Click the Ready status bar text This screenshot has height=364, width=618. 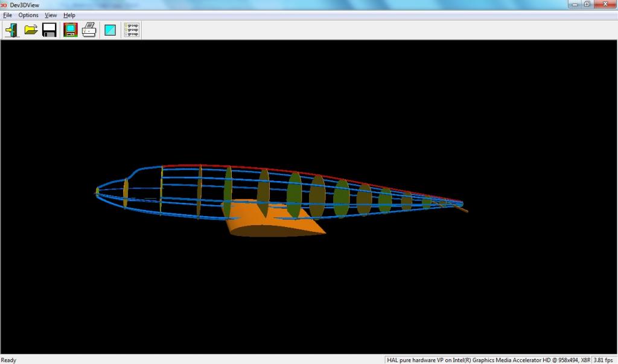click(9, 360)
